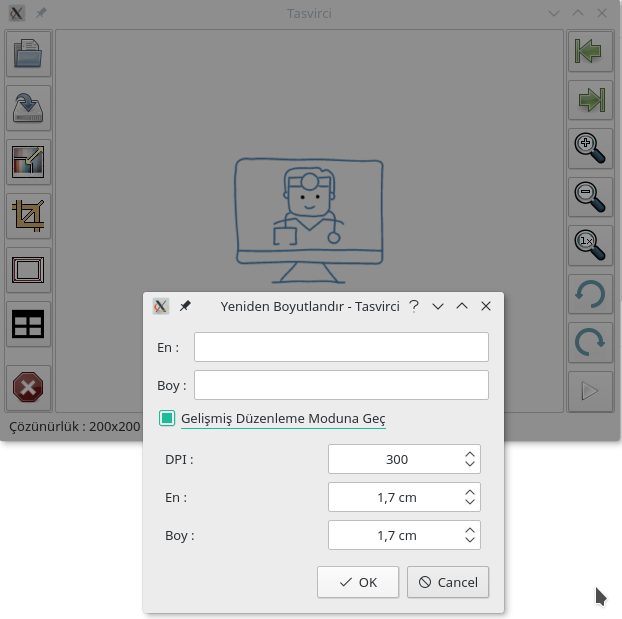
Task: Click the Tasvirci main window app icon
Action: [x=17, y=13]
